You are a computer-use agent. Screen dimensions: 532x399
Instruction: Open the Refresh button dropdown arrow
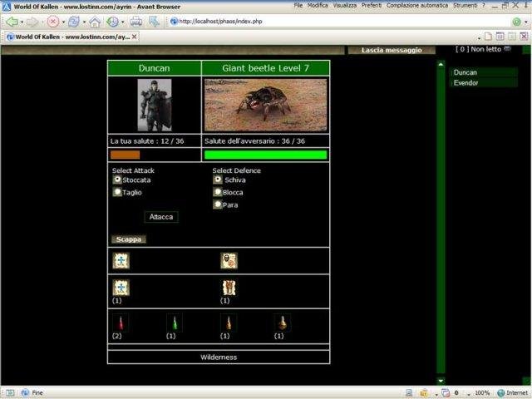[84, 22]
